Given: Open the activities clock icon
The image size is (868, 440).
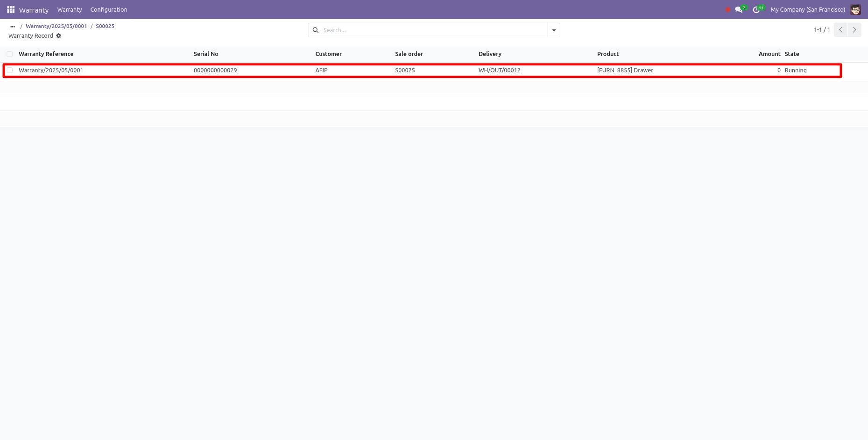Looking at the screenshot, I should coord(756,9).
